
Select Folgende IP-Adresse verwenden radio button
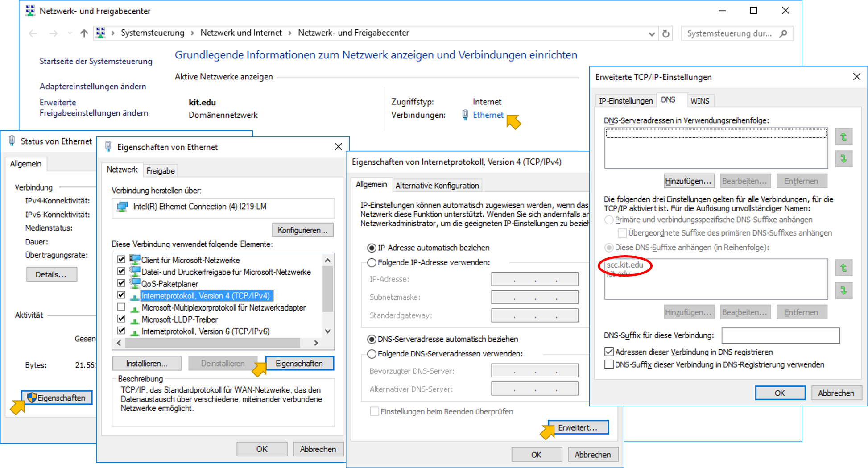pyautogui.click(x=372, y=263)
